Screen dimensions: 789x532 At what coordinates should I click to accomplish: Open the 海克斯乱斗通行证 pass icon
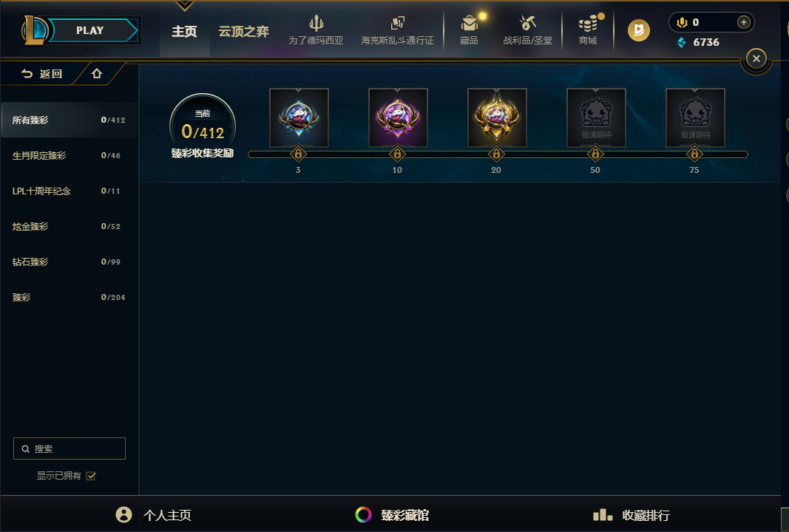(x=398, y=23)
